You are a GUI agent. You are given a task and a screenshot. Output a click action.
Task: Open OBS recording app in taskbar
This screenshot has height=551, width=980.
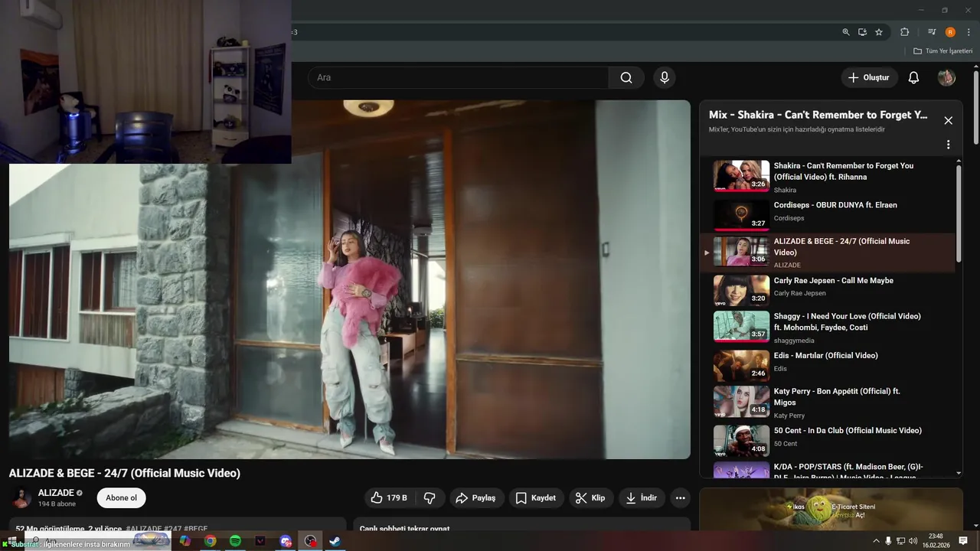310,541
